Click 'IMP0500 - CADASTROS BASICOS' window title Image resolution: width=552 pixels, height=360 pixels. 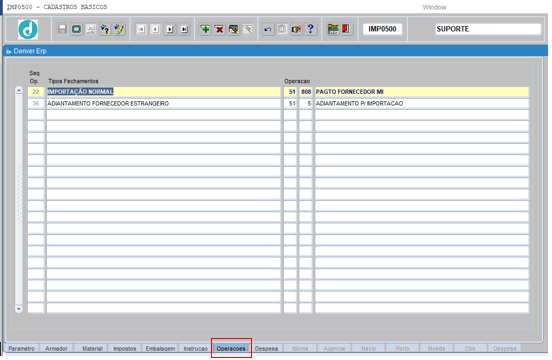pyautogui.click(x=57, y=7)
